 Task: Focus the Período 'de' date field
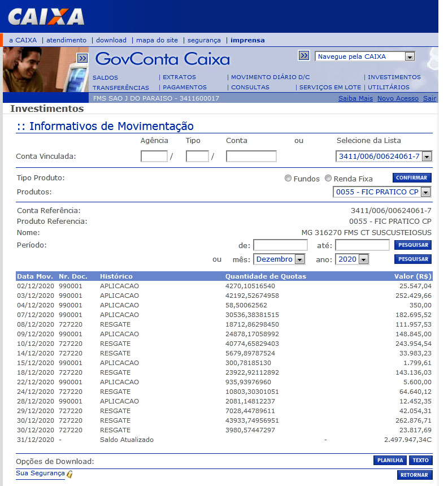(280, 245)
